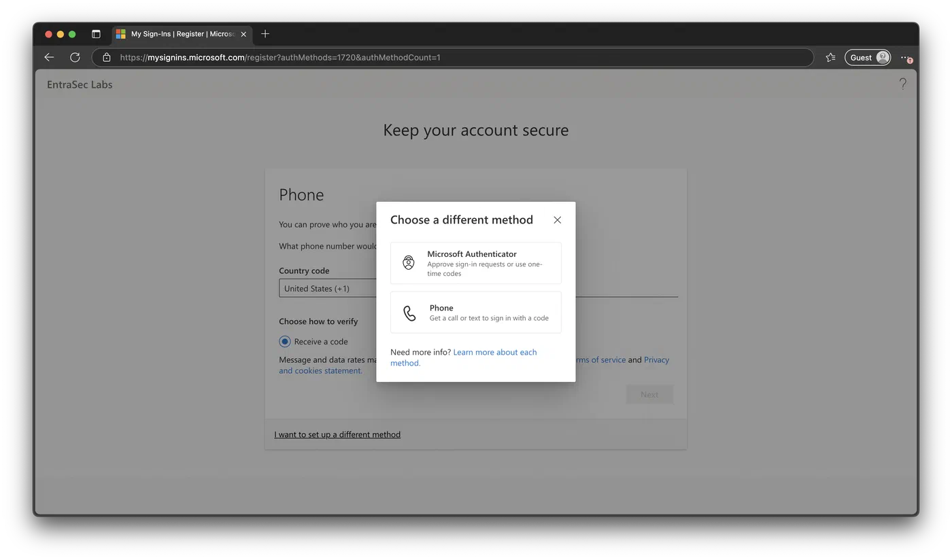The image size is (952, 560).
Task: Click the EntraSec Labs header text
Action: tap(80, 85)
